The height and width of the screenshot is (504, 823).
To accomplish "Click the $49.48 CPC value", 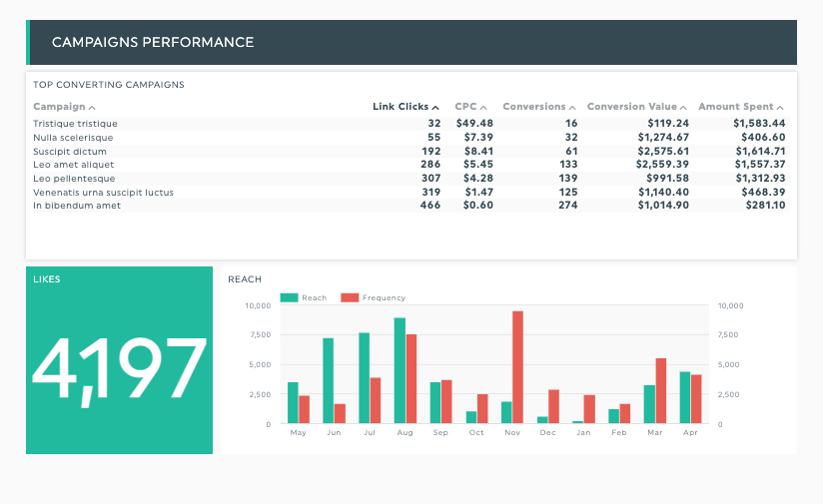I will (x=474, y=123).
